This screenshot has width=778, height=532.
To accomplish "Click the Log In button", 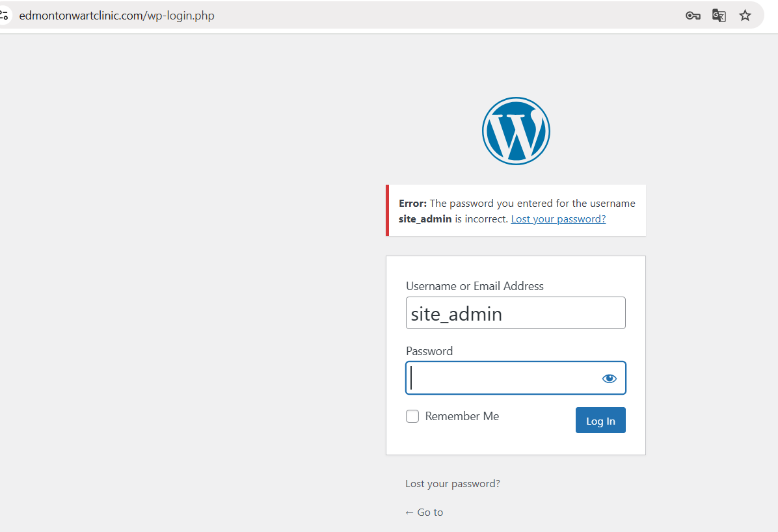I will (600, 420).
